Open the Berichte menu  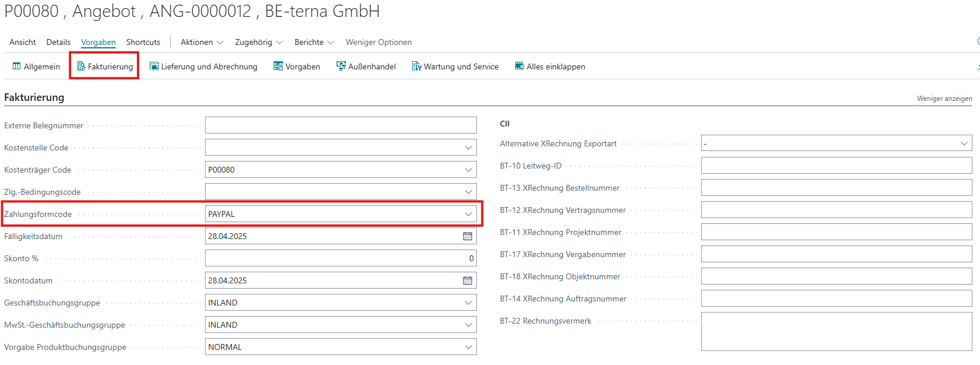[x=314, y=42]
